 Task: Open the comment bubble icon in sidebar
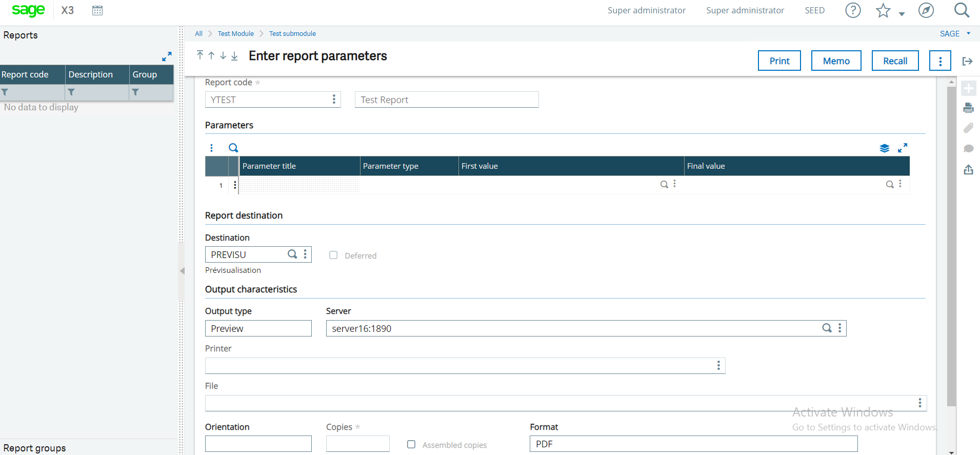(968, 148)
